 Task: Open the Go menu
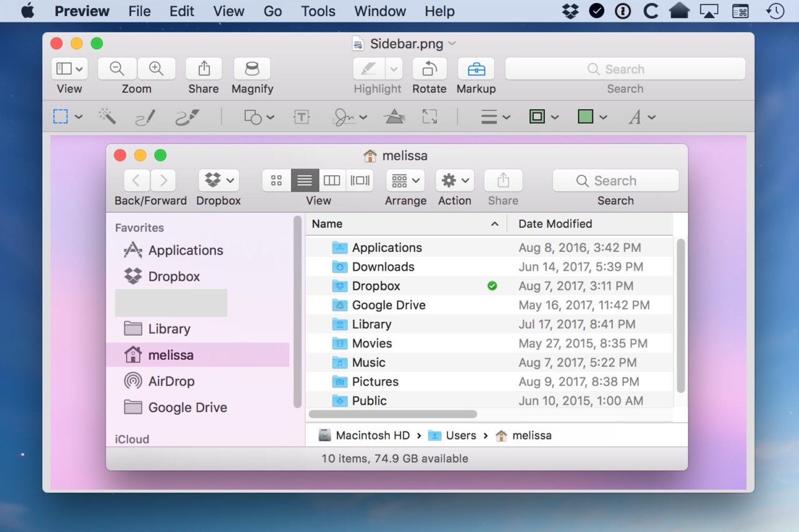point(273,11)
